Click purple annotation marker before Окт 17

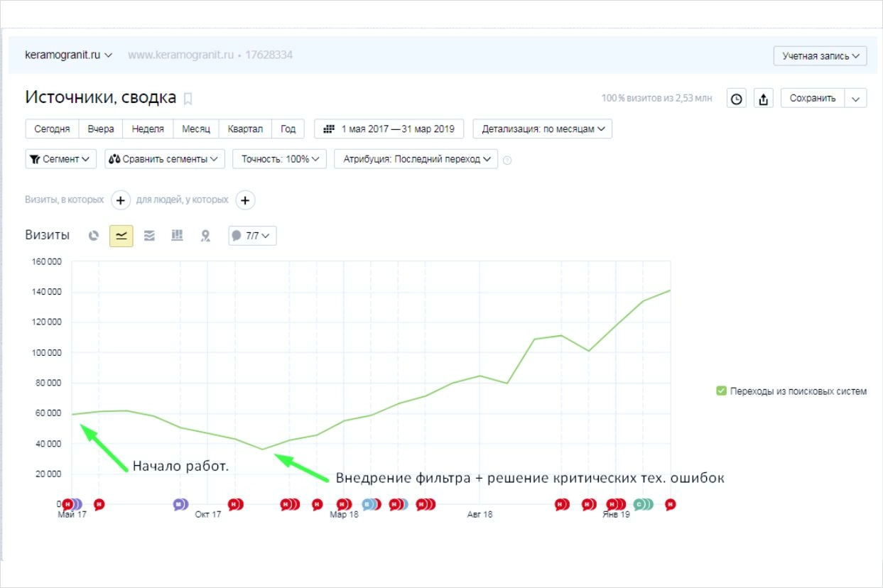click(x=180, y=504)
